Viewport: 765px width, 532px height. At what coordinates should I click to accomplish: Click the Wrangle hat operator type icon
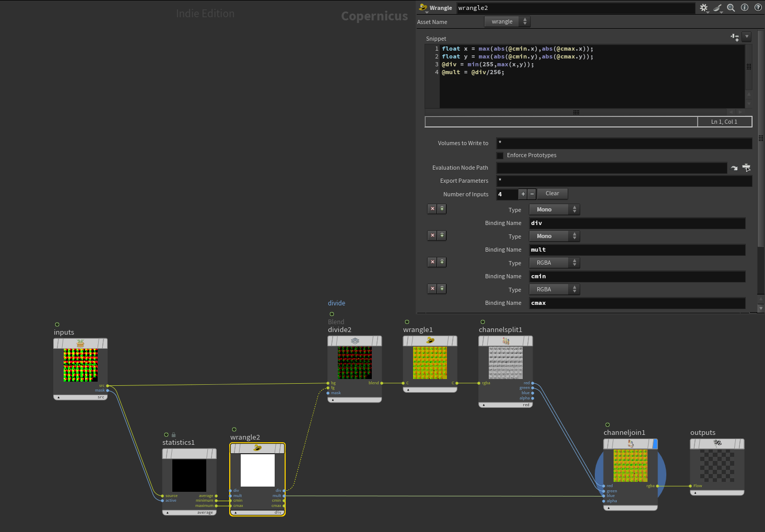click(x=423, y=7)
